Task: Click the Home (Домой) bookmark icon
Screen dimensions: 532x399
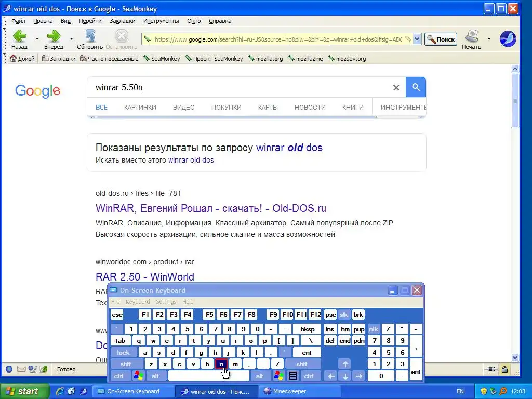Action: click(13, 58)
